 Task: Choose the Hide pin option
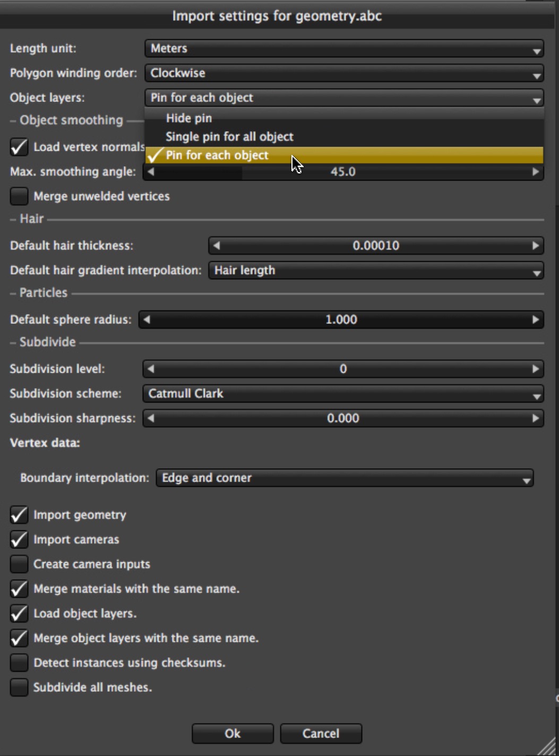[x=344, y=118]
